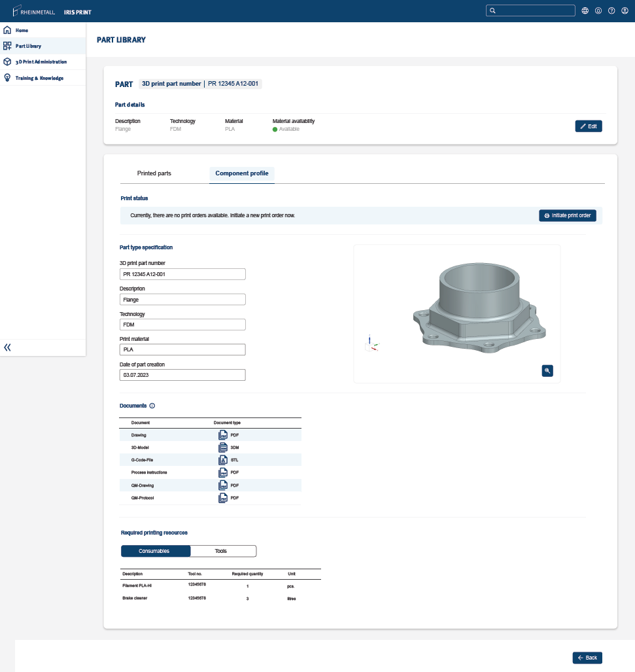Switch to Tools resources
This screenshot has height=672, width=635.
pyautogui.click(x=221, y=551)
